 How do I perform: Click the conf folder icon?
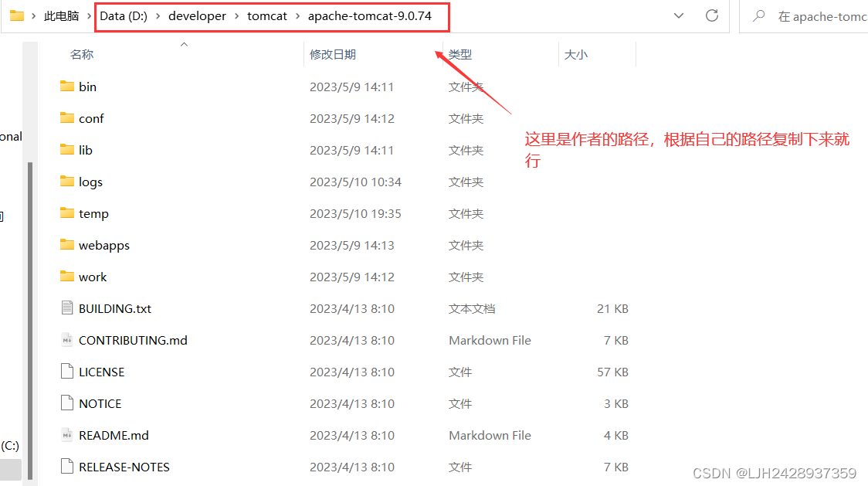point(67,117)
